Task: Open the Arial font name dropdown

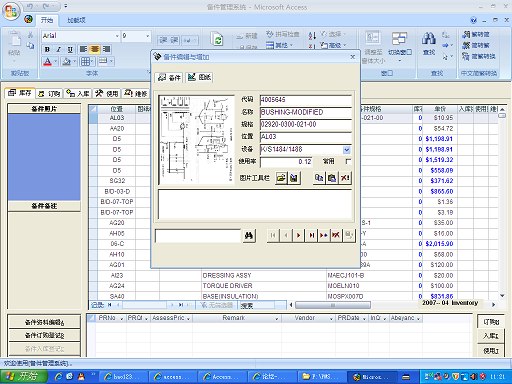Action: tap(117, 36)
